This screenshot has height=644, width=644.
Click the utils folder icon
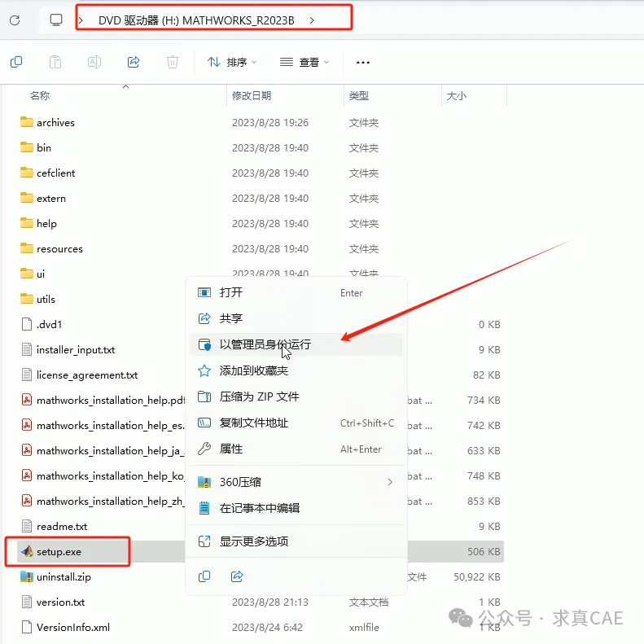pyautogui.click(x=27, y=299)
